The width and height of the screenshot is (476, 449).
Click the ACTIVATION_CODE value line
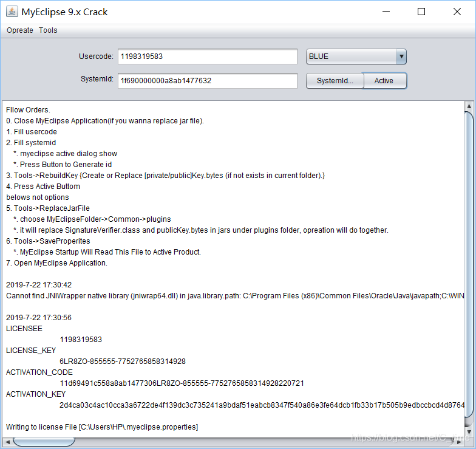182,383
